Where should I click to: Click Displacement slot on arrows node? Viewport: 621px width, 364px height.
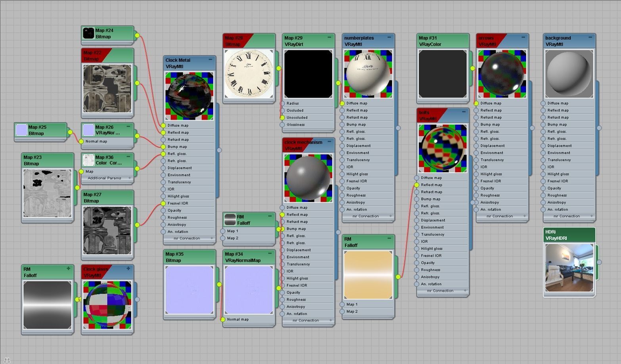click(x=502, y=146)
